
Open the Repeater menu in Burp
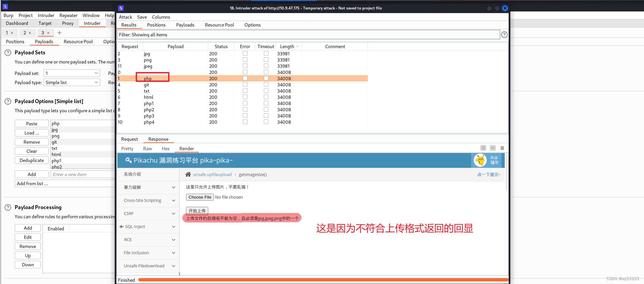[x=68, y=15]
